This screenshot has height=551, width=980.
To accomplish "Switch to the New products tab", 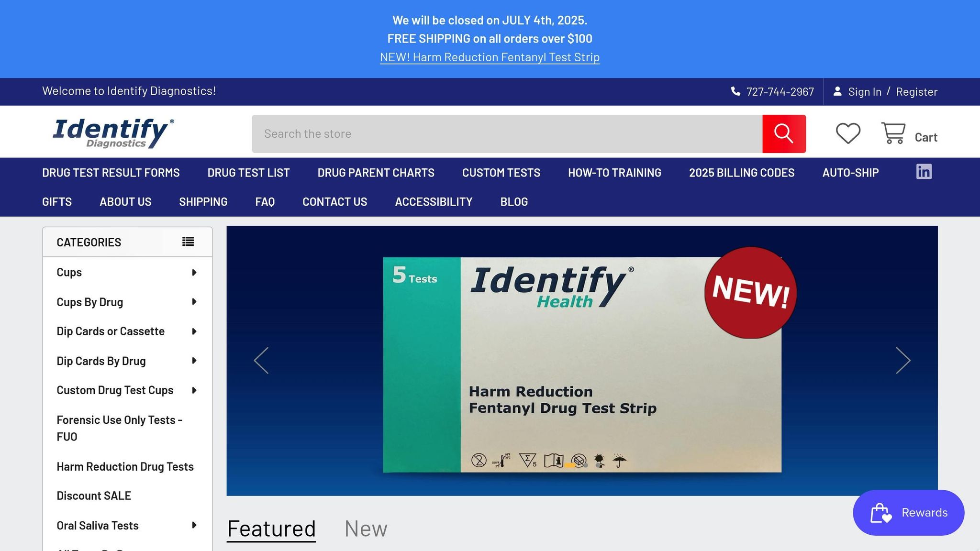I will (366, 529).
